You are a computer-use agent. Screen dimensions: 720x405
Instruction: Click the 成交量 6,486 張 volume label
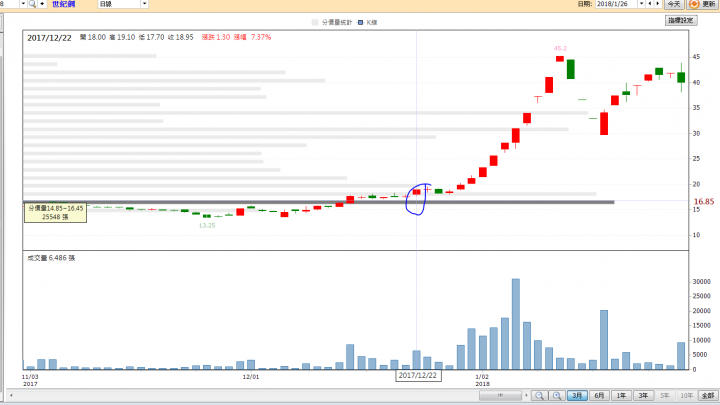tap(51, 258)
